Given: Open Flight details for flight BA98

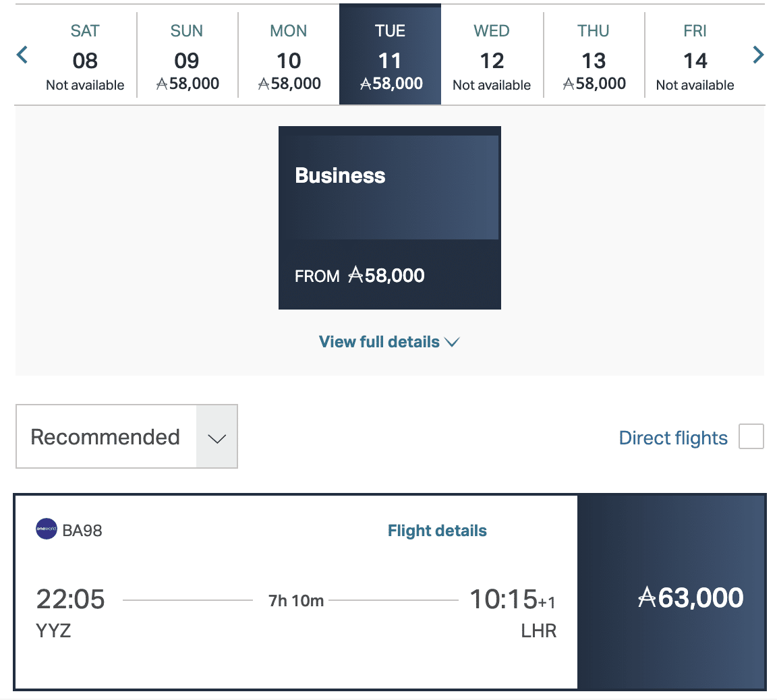Looking at the screenshot, I should 437,531.
